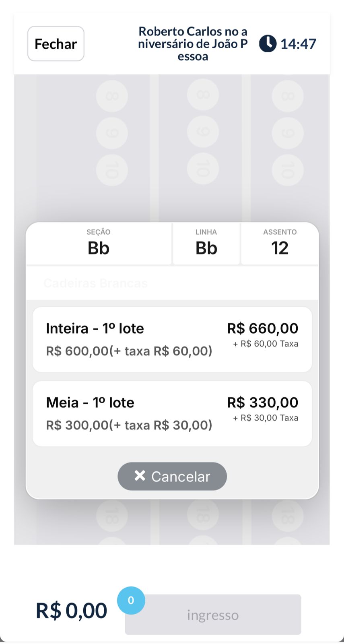Select seat 9 in the middle column
The width and height of the screenshot is (344, 644).
(x=203, y=132)
